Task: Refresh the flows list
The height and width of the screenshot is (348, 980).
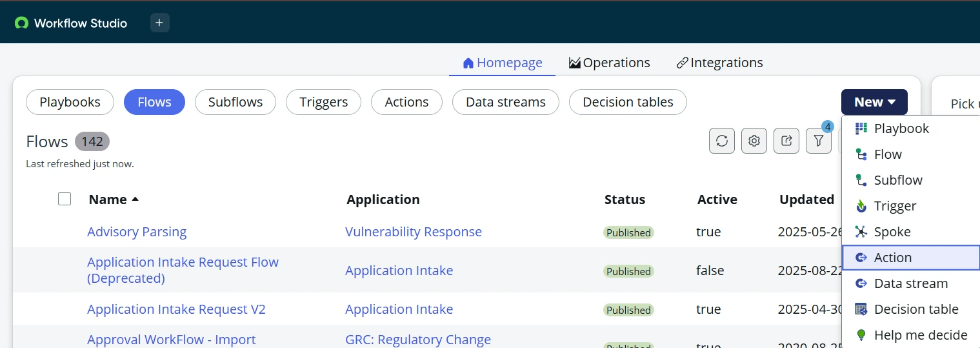Action: (722, 141)
